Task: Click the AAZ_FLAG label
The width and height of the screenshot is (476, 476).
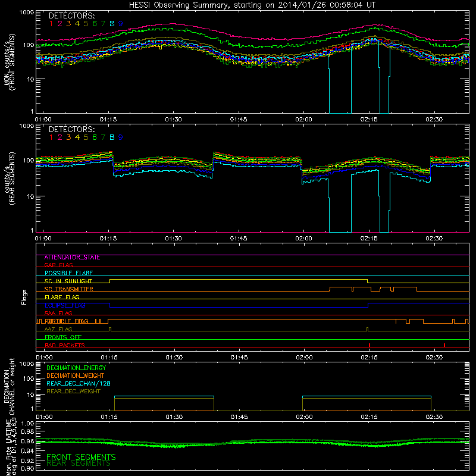Action: click(58, 329)
